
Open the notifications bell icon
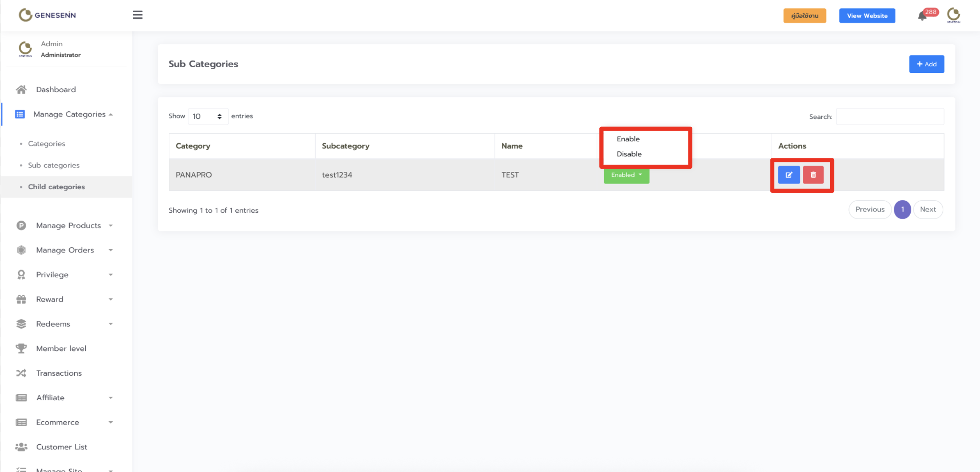coord(922,16)
